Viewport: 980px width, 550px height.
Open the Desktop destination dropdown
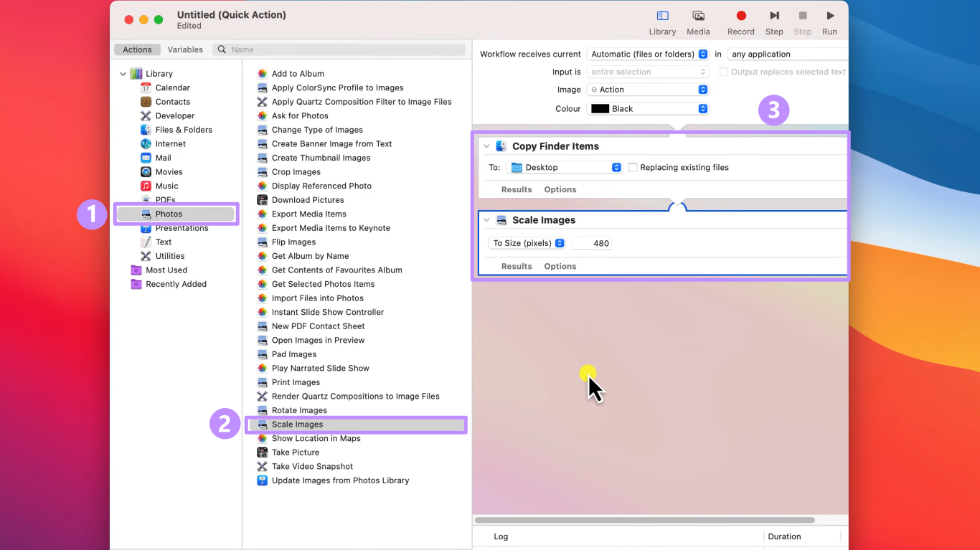[x=565, y=167]
